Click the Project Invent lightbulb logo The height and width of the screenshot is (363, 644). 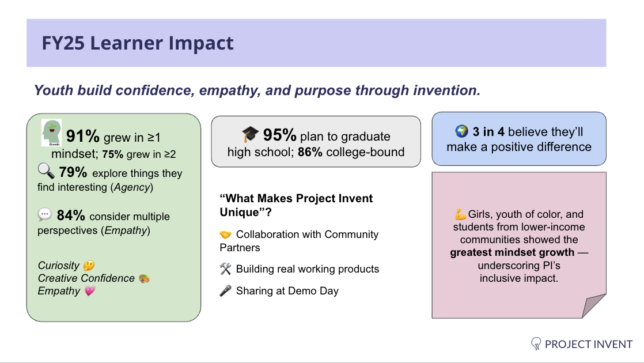point(536,343)
